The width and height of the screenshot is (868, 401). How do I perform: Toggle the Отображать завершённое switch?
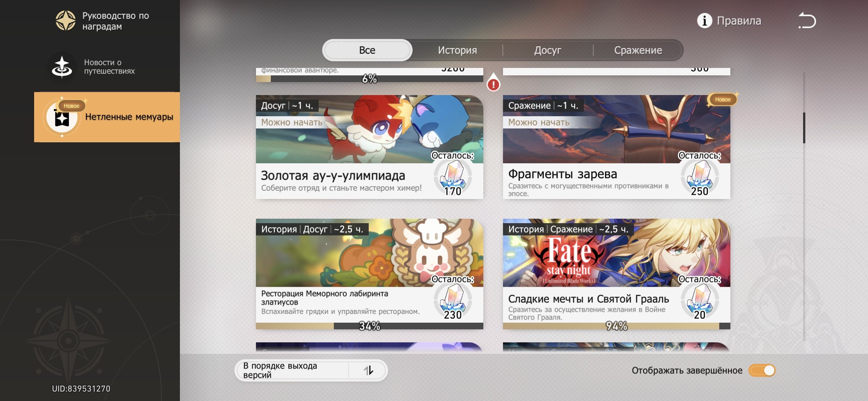click(x=762, y=370)
